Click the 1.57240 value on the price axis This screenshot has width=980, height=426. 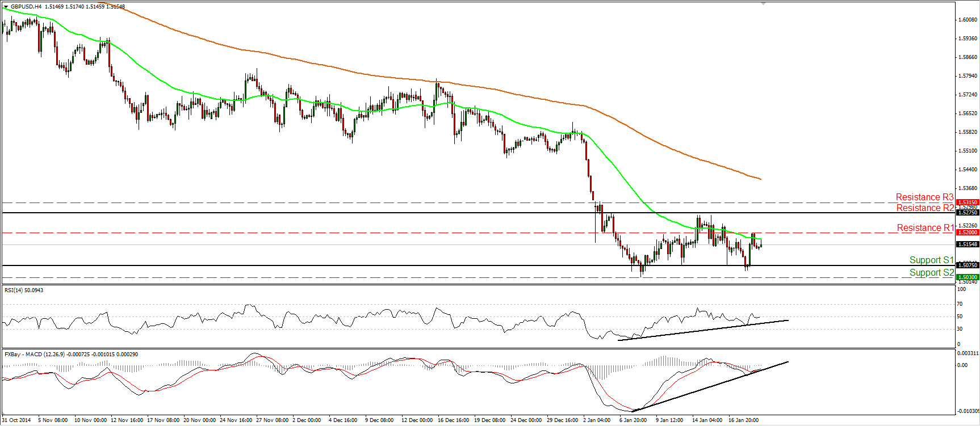click(x=968, y=95)
